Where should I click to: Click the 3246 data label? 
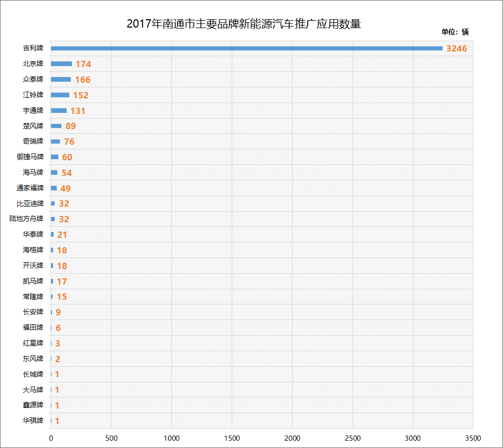(x=457, y=49)
